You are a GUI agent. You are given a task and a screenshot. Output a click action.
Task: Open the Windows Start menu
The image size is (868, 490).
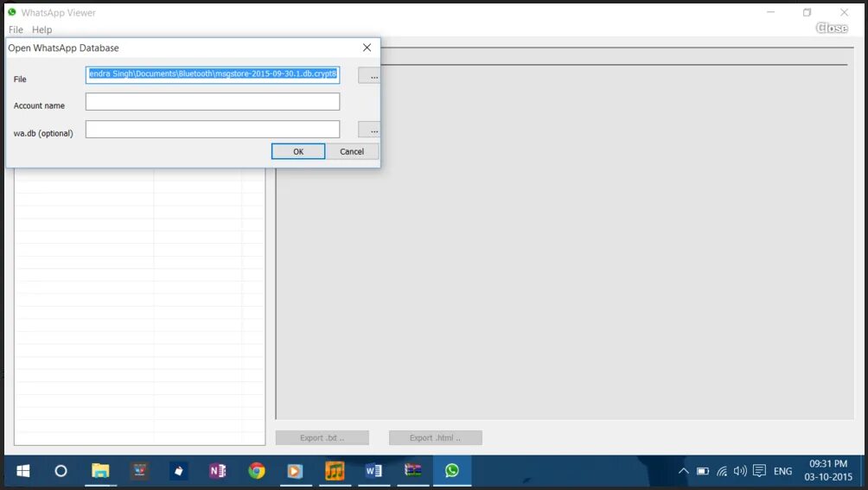(22, 471)
